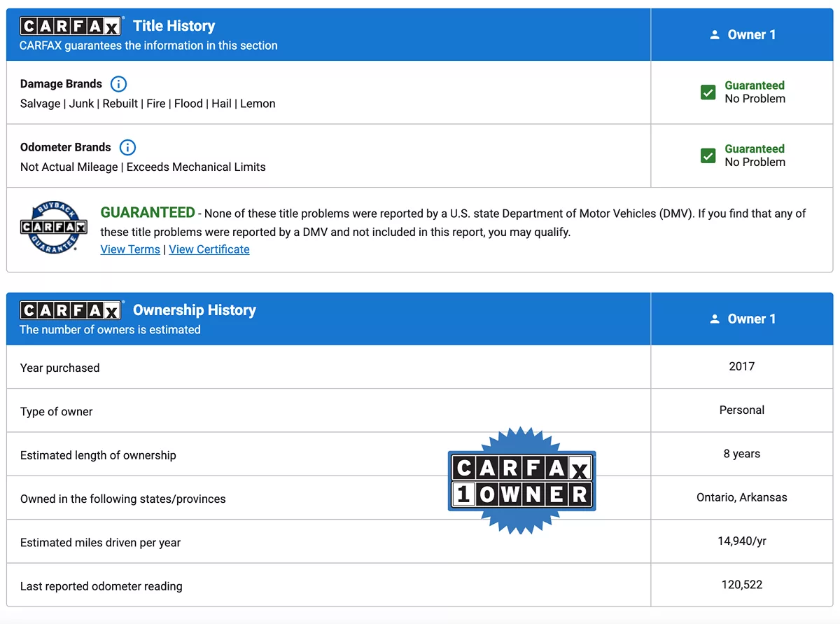Click the Personal owner type value
The image size is (840, 624).
741,410
